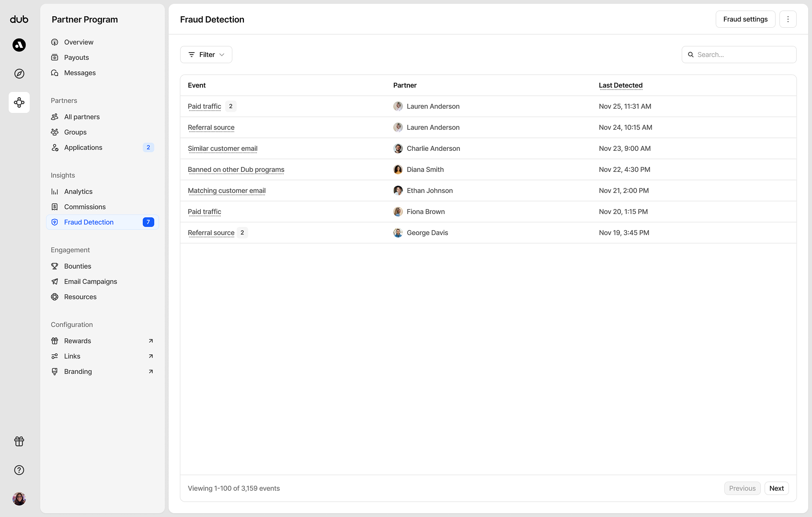Click the Fraud settings button

(745, 19)
